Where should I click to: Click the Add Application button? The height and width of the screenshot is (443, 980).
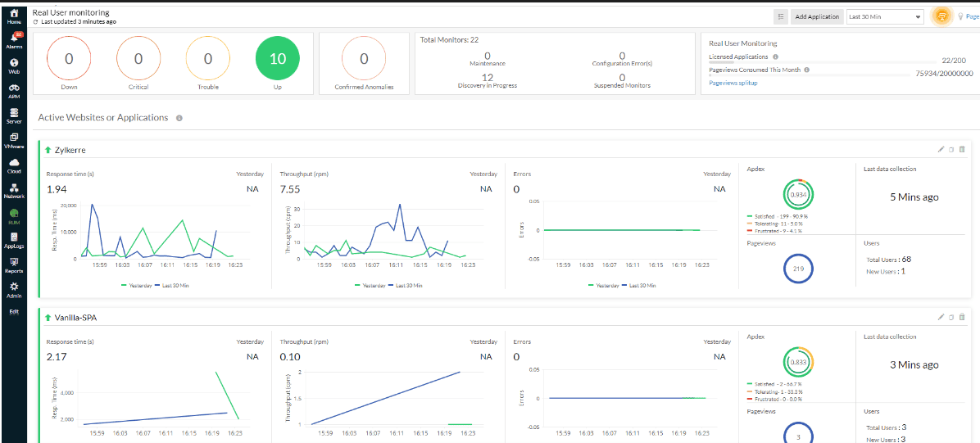(817, 17)
